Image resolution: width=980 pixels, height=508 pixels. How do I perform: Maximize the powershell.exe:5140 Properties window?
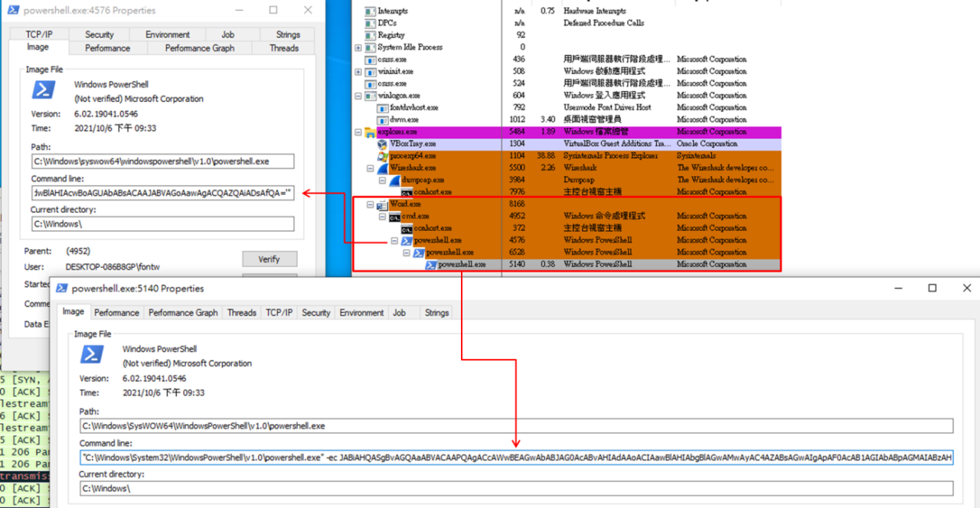point(933,288)
